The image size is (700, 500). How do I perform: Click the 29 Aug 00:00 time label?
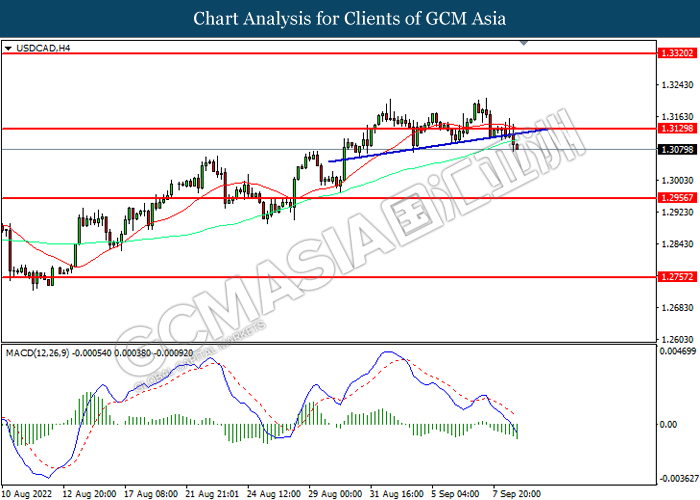[335, 494]
